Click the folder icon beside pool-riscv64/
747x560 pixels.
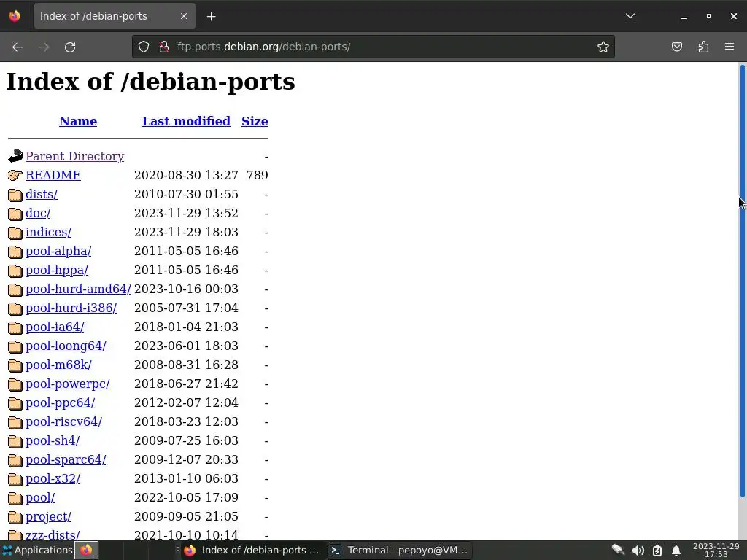15,422
